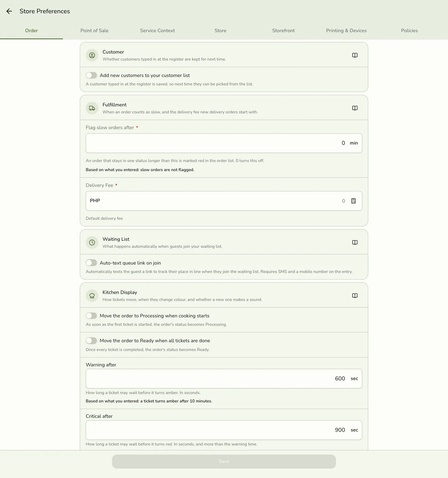The image size is (448, 478).
Task: Switch to Service Context tab
Action: pyautogui.click(x=157, y=31)
